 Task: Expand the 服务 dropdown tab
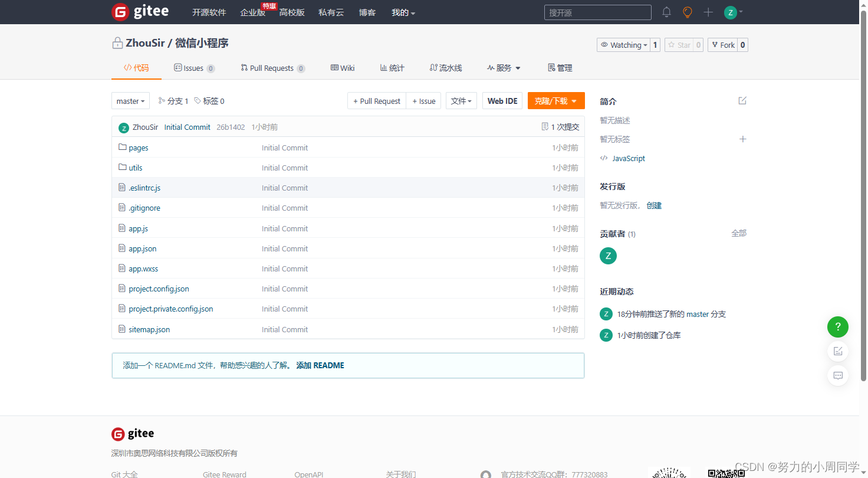[x=504, y=68]
